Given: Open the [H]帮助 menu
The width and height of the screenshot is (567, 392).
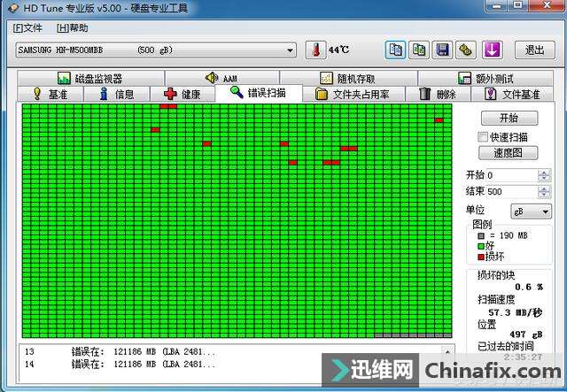Looking at the screenshot, I should (x=73, y=28).
